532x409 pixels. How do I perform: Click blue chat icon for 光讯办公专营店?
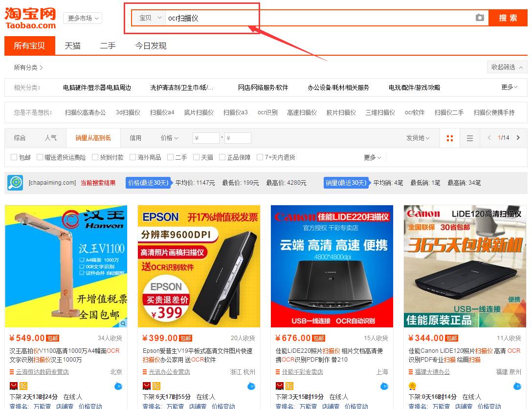click(x=251, y=386)
